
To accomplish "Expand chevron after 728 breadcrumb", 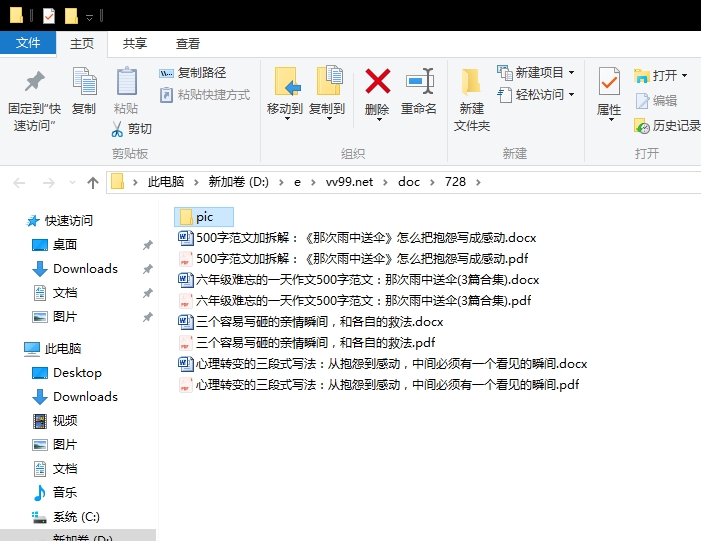I will pos(478,182).
